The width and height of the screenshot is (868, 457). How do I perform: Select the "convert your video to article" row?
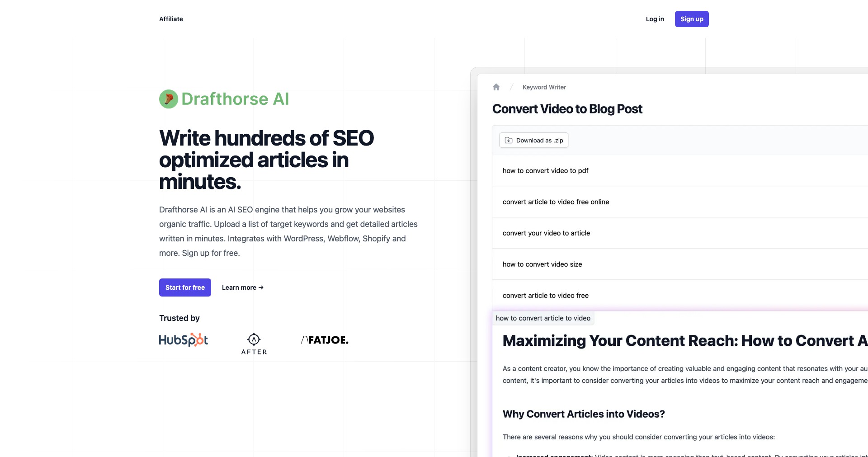click(x=680, y=233)
